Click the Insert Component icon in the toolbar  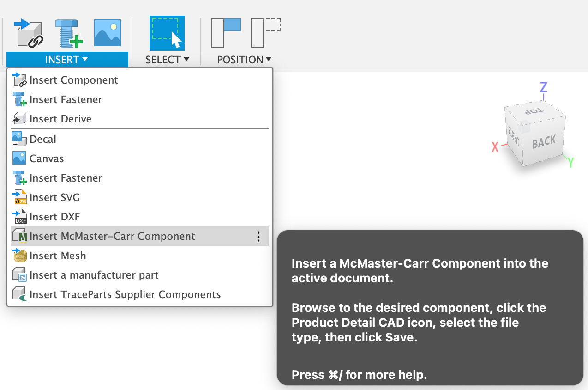(29, 33)
